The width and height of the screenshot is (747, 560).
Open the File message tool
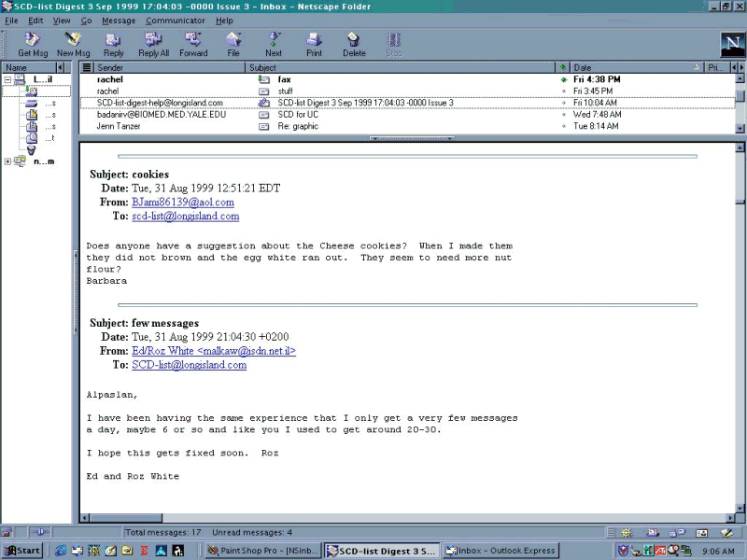pyautogui.click(x=233, y=43)
